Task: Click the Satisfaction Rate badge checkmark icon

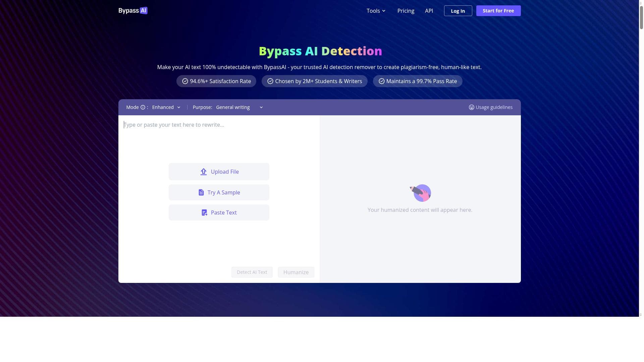Action: (x=185, y=81)
